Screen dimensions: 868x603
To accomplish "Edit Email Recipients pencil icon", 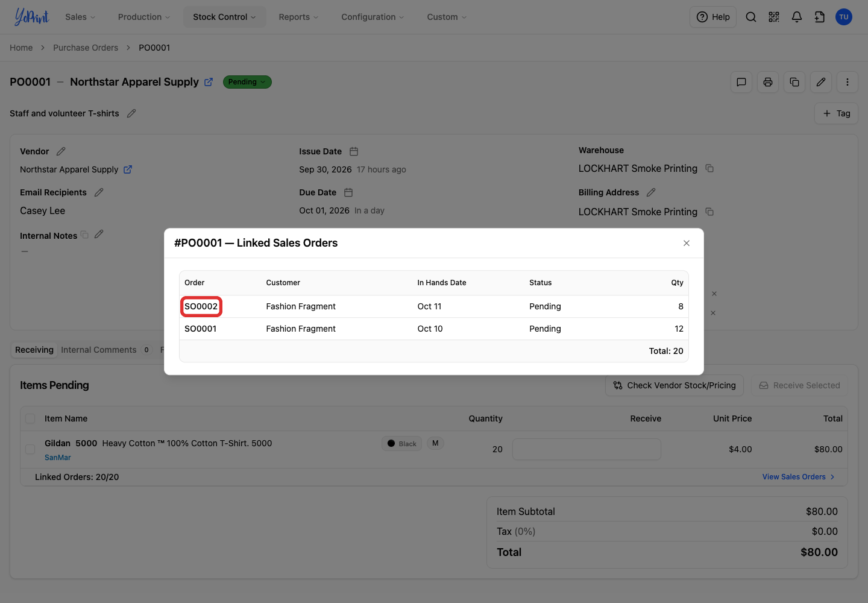I will coord(99,192).
